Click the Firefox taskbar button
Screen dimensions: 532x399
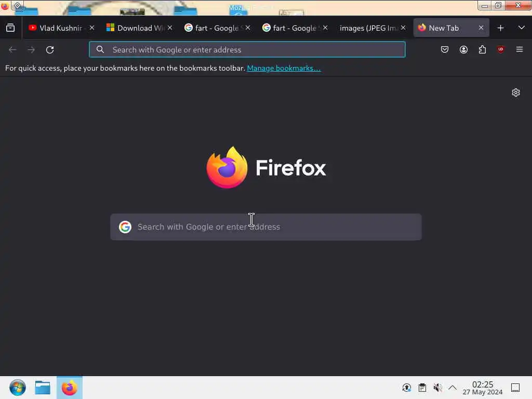[x=69, y=388]
